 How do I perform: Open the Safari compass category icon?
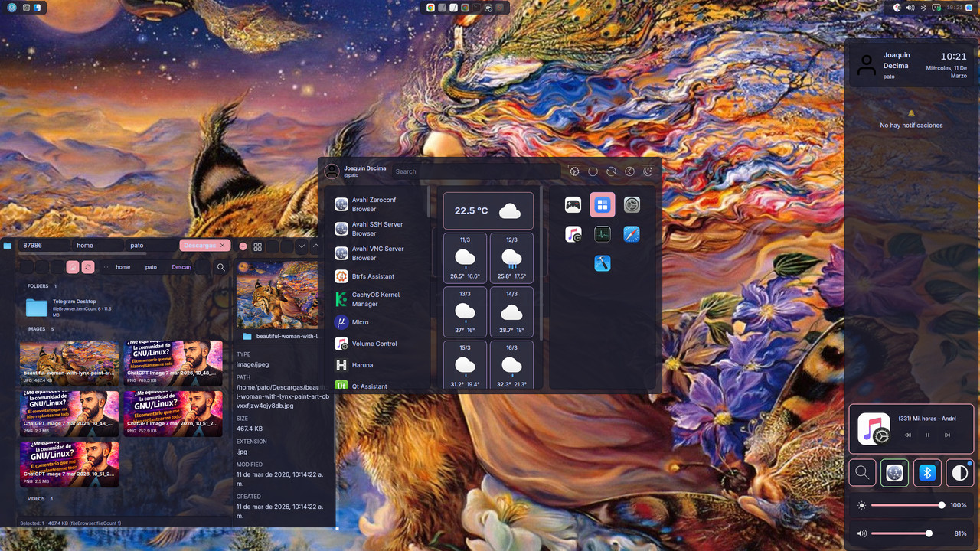(632, 234)
